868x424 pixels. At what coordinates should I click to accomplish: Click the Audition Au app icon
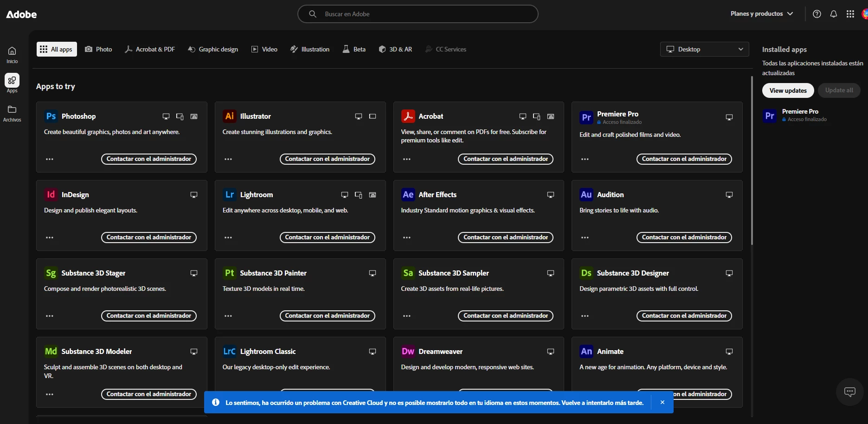(586, 194)
